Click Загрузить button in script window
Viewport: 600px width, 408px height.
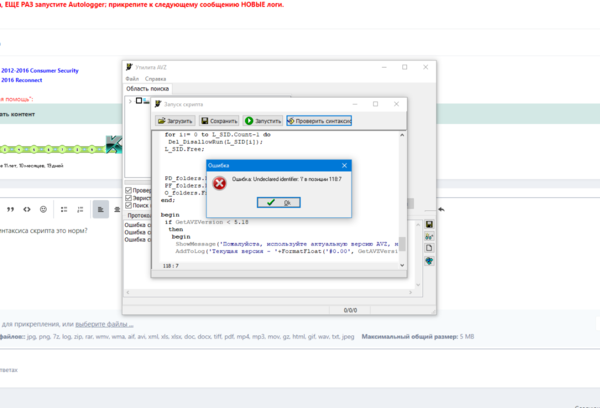tap(175, 121)
